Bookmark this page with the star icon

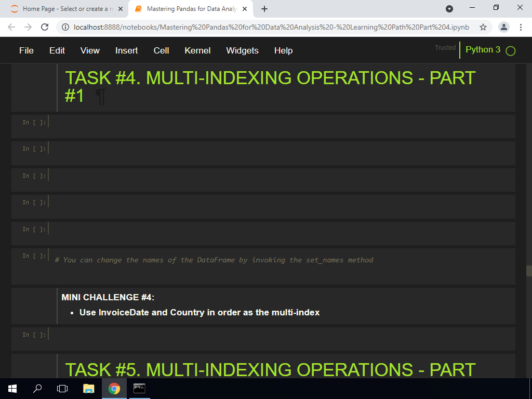[x=483, y=27]
